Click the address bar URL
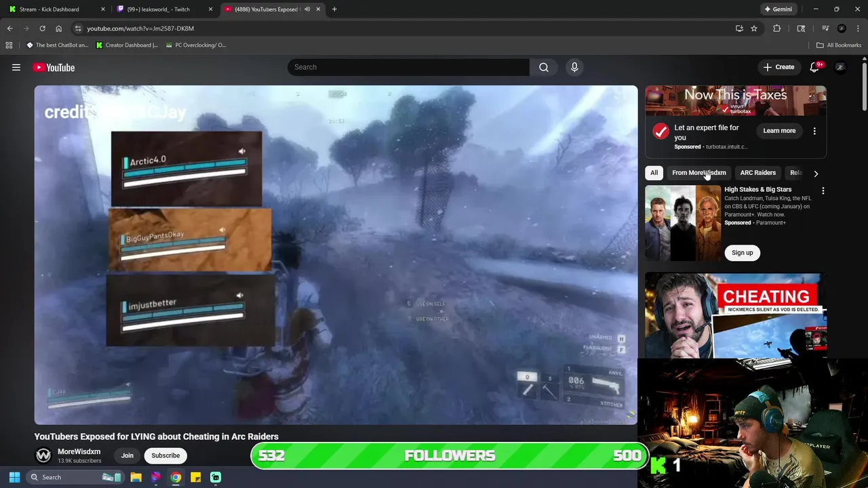 [x=140, y=28]
